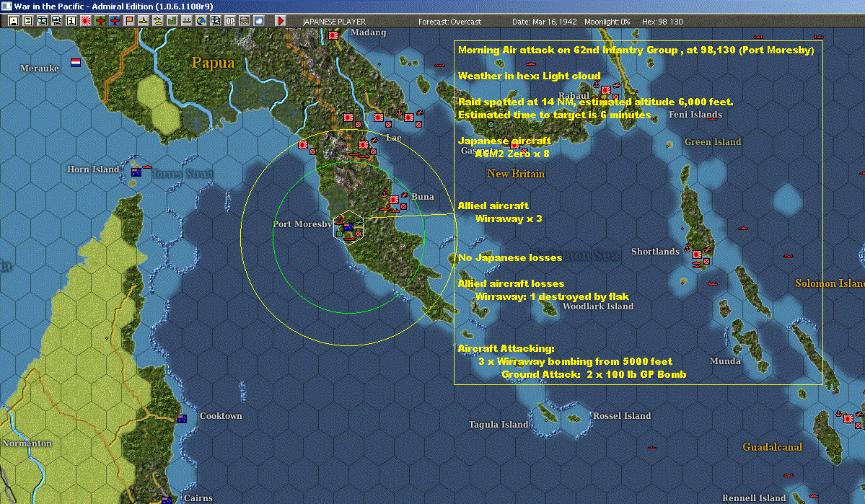865x504 pixels.
Task: Click the monitor icon beside the document icon
Action: tap(43, 21)
